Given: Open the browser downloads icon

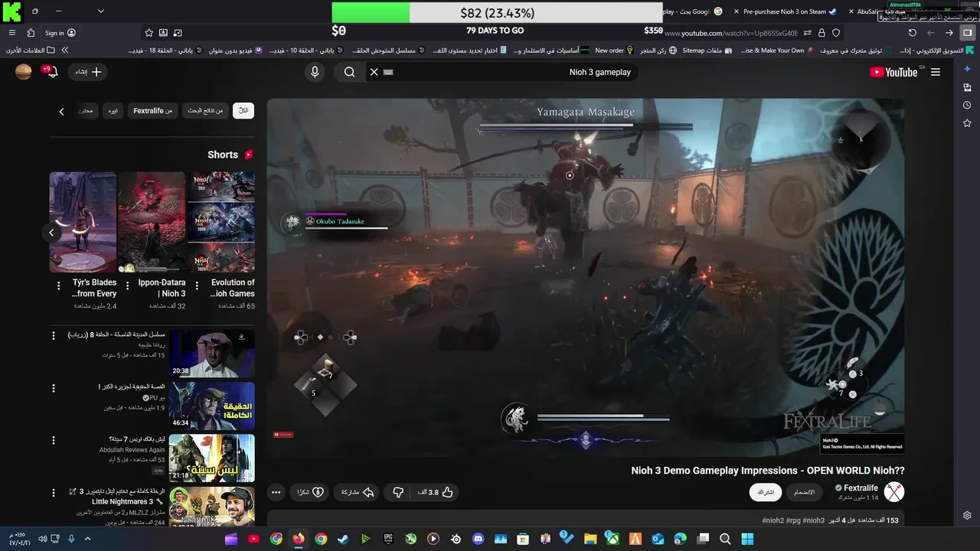Looking at the screenshot, I should [163, 33].
